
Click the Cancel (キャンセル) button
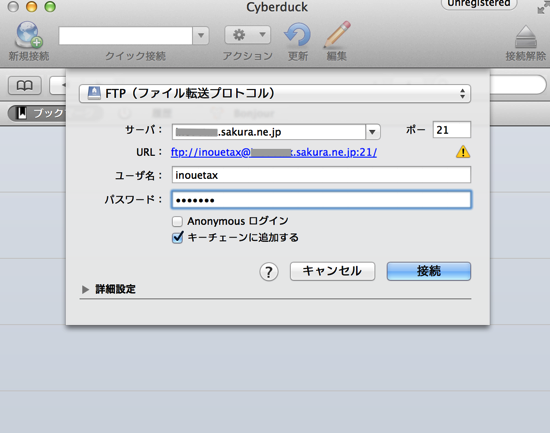point(333,271)
